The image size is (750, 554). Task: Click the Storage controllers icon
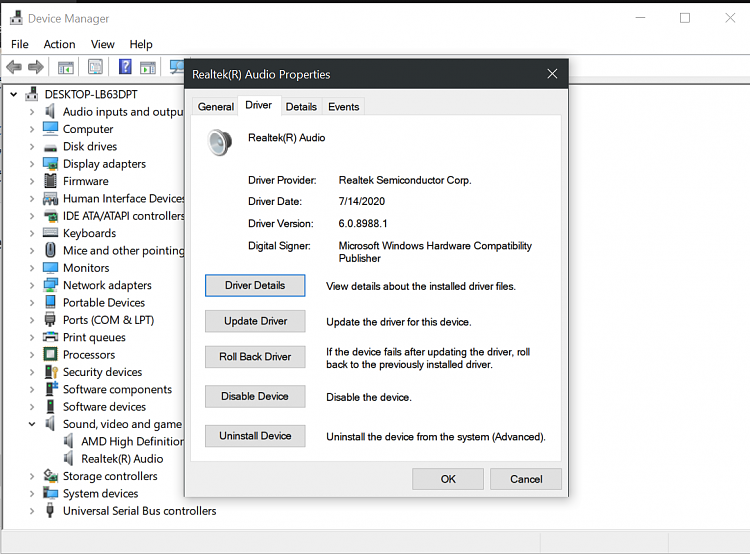pos(51,476)
